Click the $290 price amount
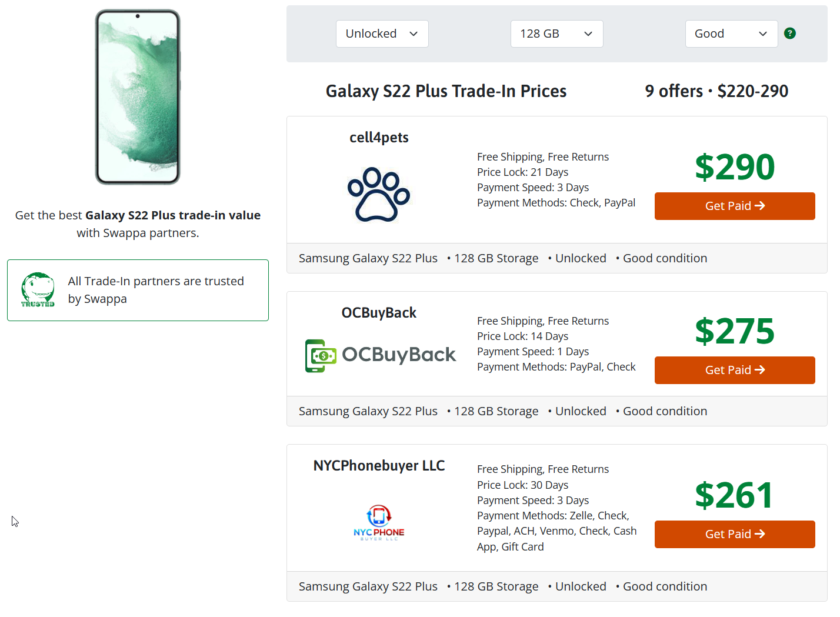 tap(735, 167)
